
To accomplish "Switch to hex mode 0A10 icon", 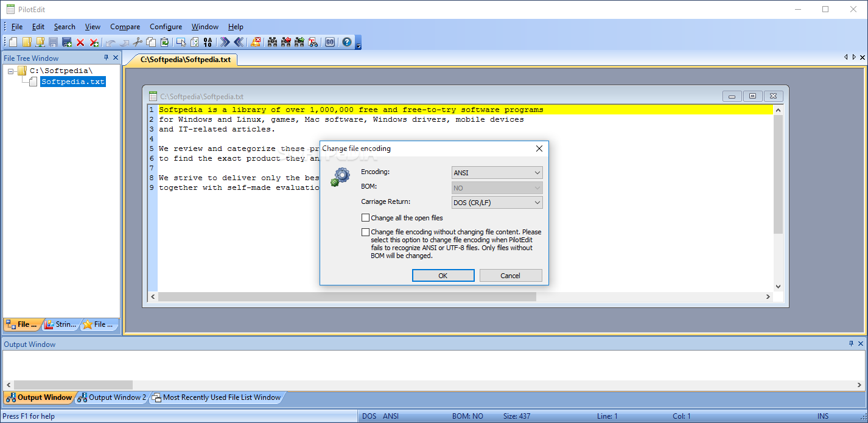I will (208, 42).
